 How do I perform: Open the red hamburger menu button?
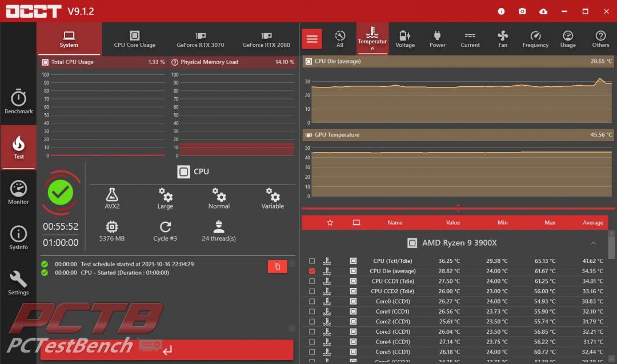click(312, 38)
